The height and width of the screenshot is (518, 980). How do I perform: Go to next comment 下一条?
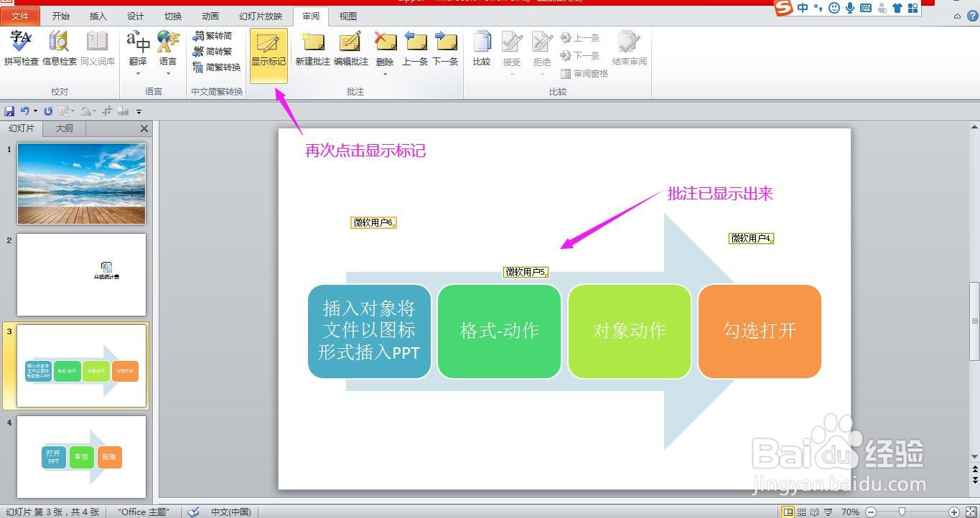click(445, 49)
